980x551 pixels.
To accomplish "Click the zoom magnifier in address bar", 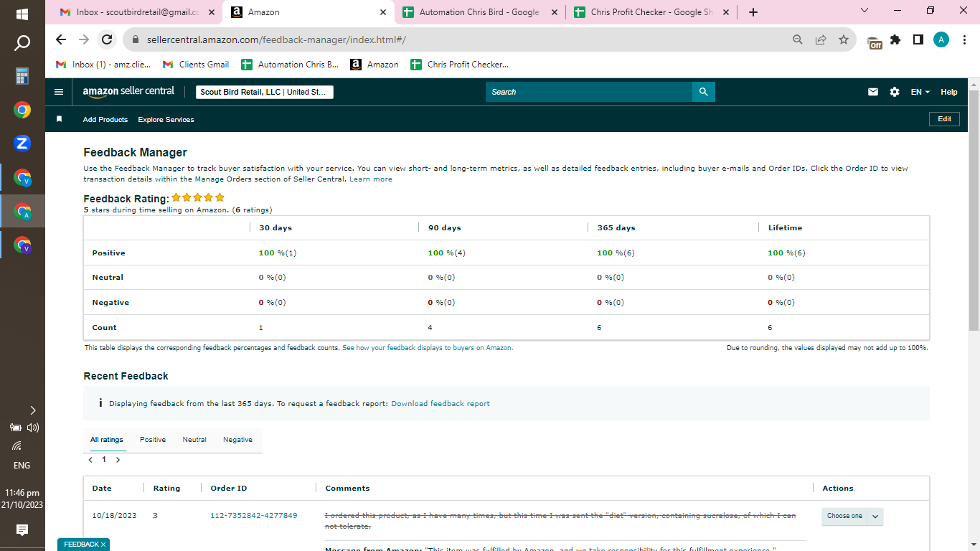I will (x=798, y=40).
